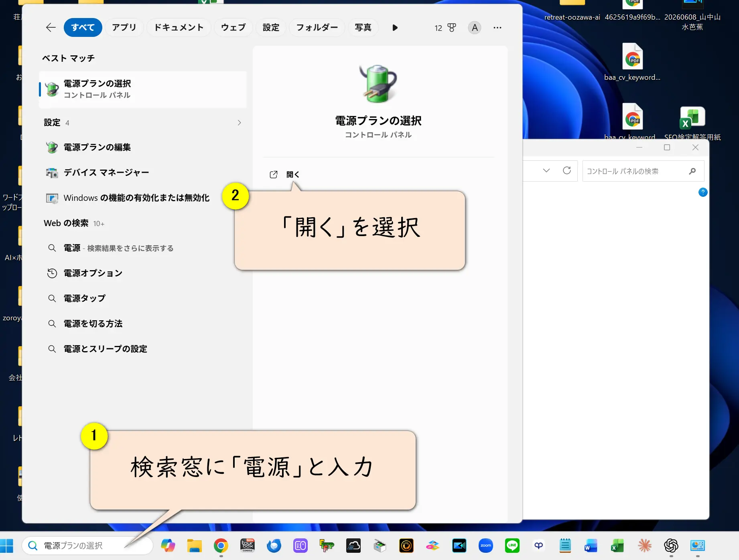Open the デバイス マネージャー result

pyautogui.click(x=143, y=173)
